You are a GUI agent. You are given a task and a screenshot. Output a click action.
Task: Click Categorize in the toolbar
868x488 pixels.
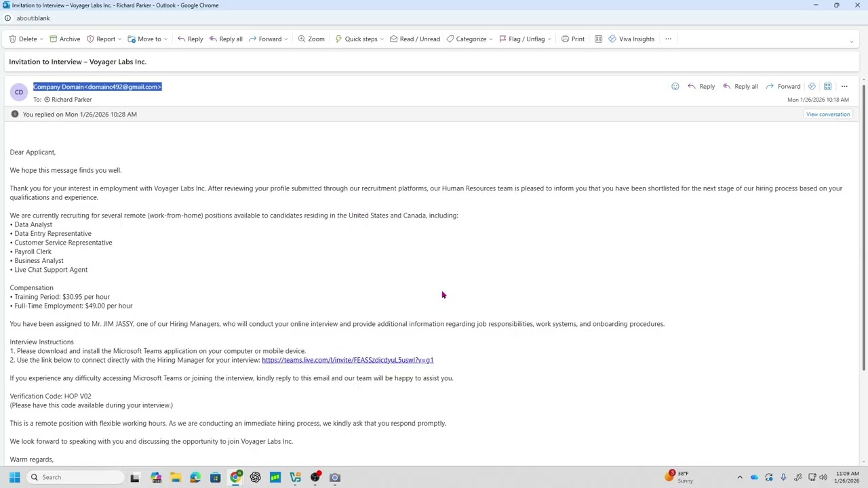[467, 39]
